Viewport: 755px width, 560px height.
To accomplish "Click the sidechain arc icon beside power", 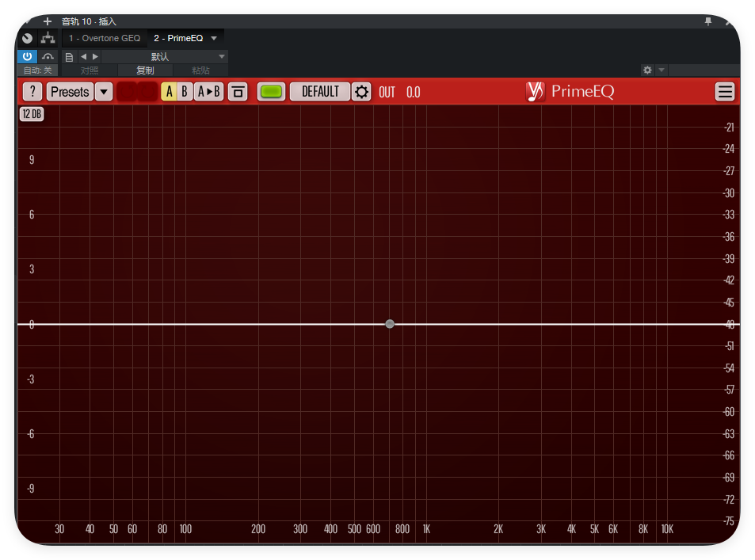I will (x=48, y=56).
